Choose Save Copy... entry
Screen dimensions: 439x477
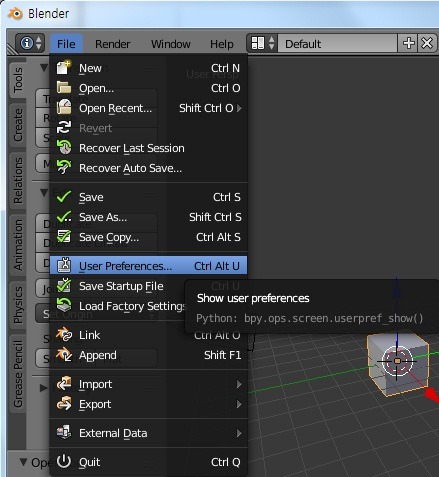149,237
